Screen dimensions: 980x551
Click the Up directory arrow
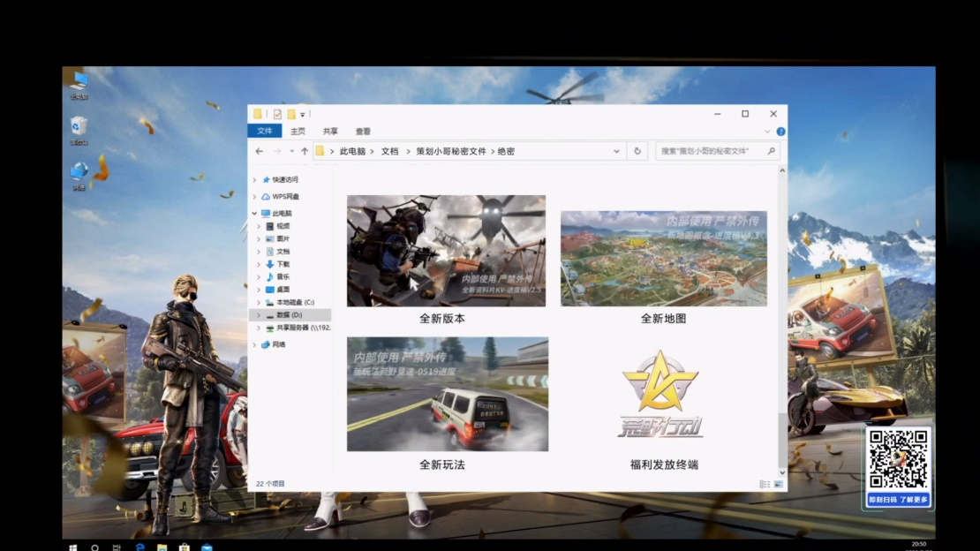305,151
